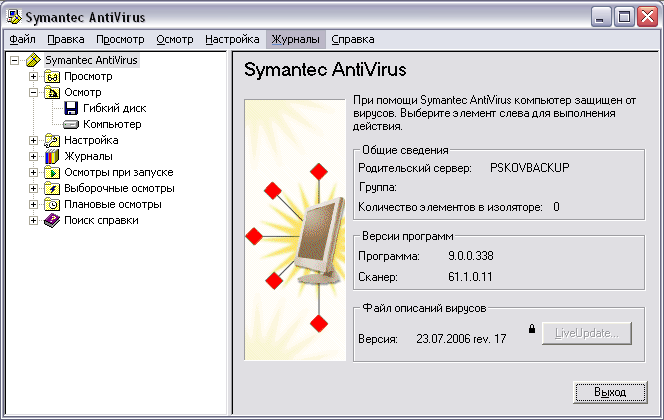Open the Файл menu
Viewport: 664px width, 420px height.
(x=22, y=39)
